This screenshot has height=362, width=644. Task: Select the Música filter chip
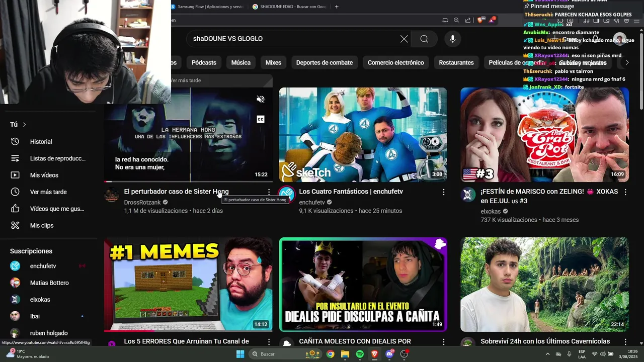(240, 63)
